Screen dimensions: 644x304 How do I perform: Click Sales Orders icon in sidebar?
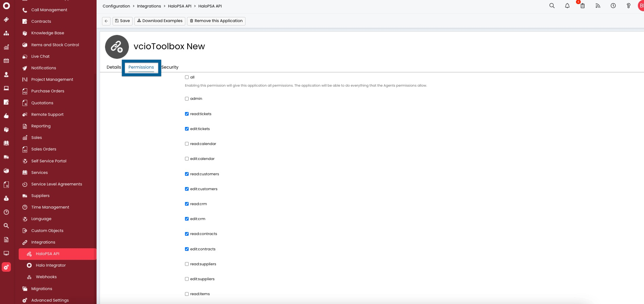(25, 149)
